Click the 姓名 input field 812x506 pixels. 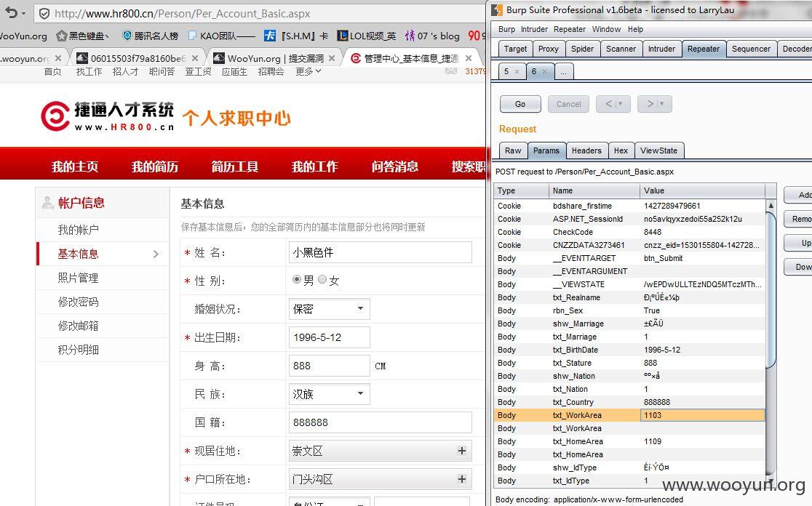tap(380, 252)
